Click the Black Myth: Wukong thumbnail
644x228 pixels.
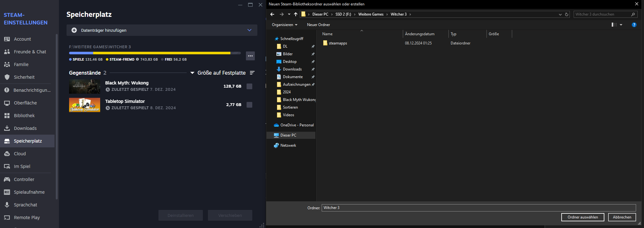pyautogui.click(x=85, y=86)
